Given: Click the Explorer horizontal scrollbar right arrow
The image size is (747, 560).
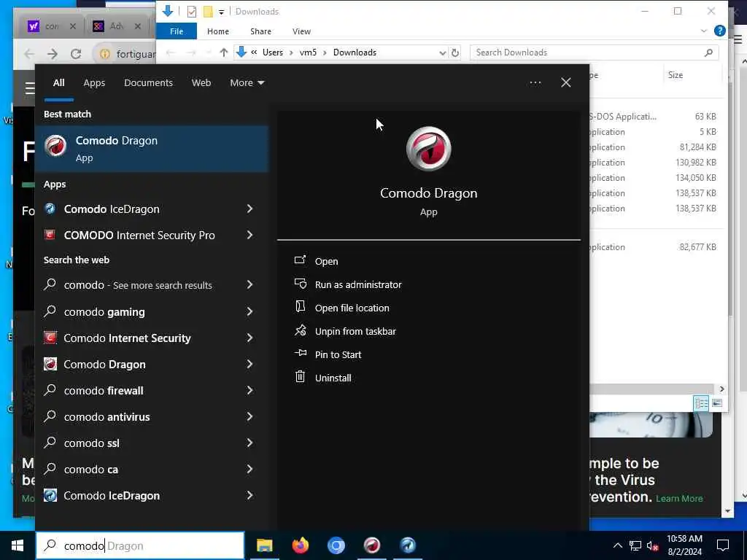Looking at the screenshot, I should pos(721,389).
